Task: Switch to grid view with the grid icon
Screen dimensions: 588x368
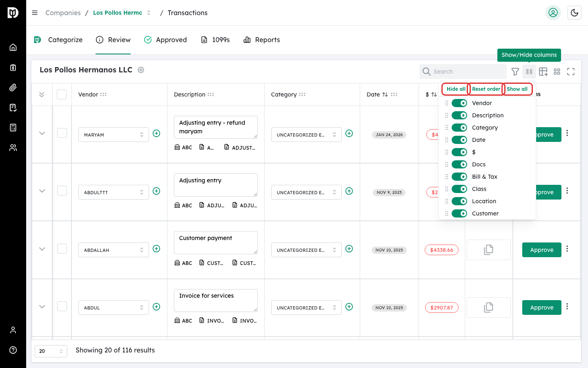Action: (557, 72)
